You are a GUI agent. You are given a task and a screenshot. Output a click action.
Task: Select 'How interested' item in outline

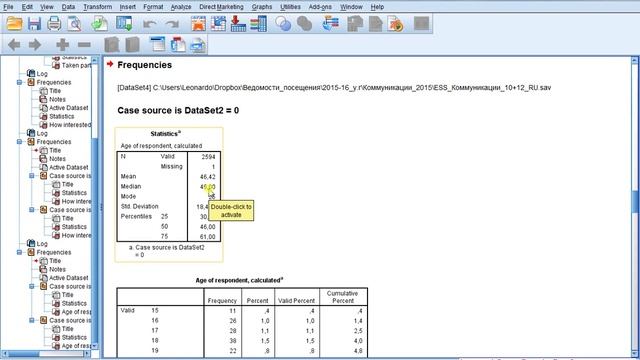tap(70, 125)
